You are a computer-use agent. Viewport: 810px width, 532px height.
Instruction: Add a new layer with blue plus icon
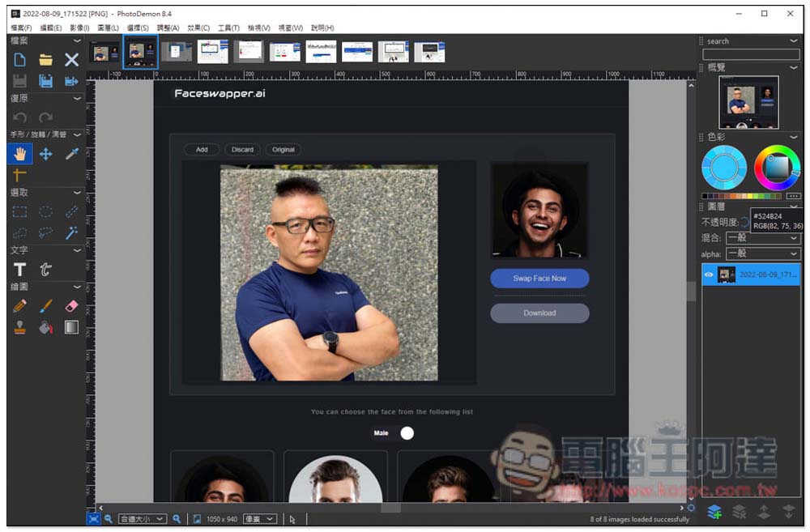[714, 512]
